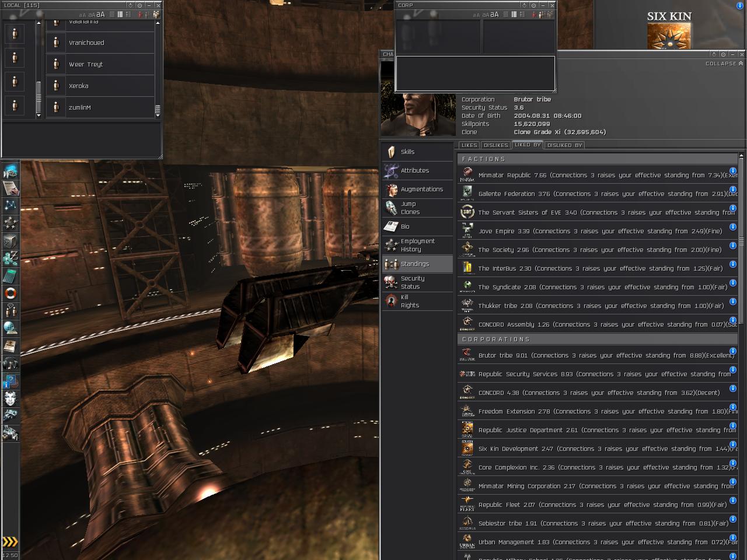Open the four-stars icon in sidebar
Viewport: 747px width, 560px height.
[11, 223]
